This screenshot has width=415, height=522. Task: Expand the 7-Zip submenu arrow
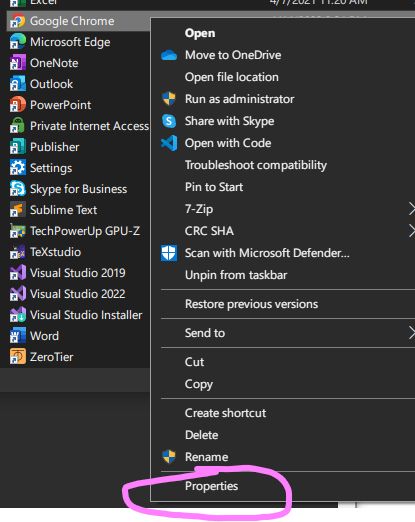point(412,209)
